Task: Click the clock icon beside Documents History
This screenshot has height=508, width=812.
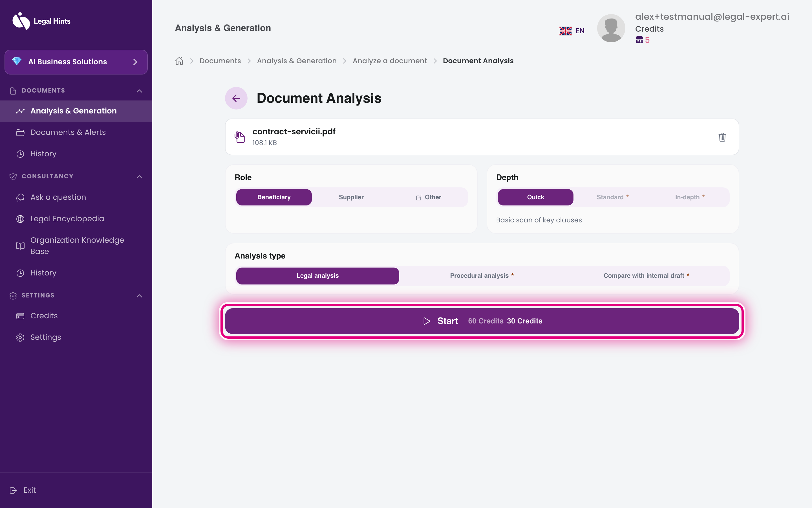Action: pos(21,154)
